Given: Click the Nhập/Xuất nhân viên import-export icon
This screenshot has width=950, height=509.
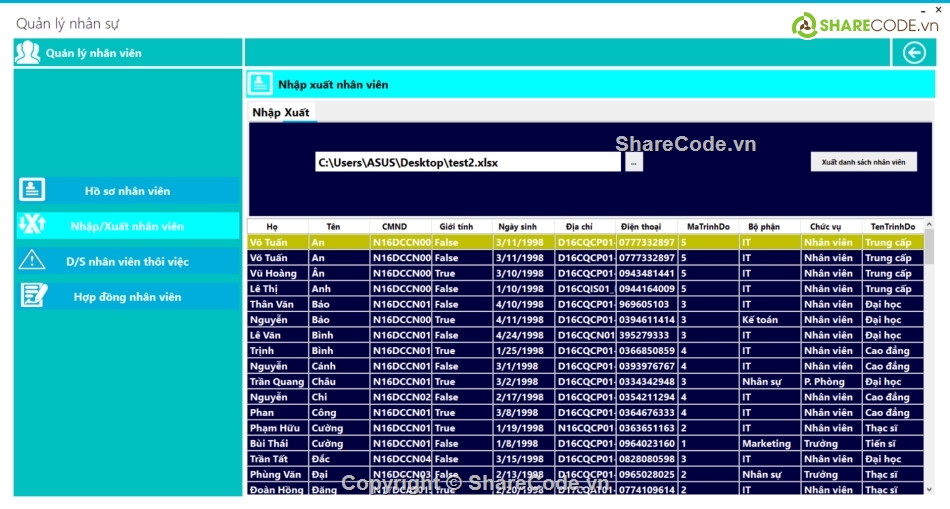Looking at the screenshot, I should (x=33, y=225).
